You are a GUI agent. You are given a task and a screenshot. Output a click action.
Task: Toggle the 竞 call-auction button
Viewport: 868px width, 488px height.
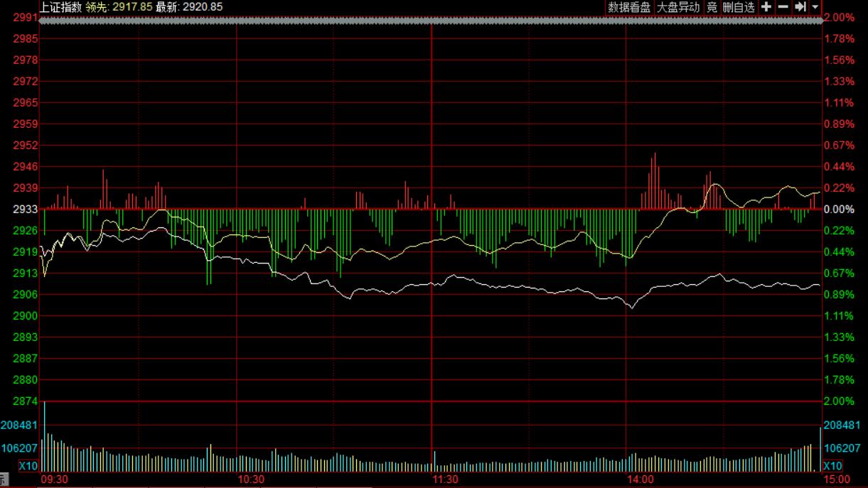(x=712, y=7)
